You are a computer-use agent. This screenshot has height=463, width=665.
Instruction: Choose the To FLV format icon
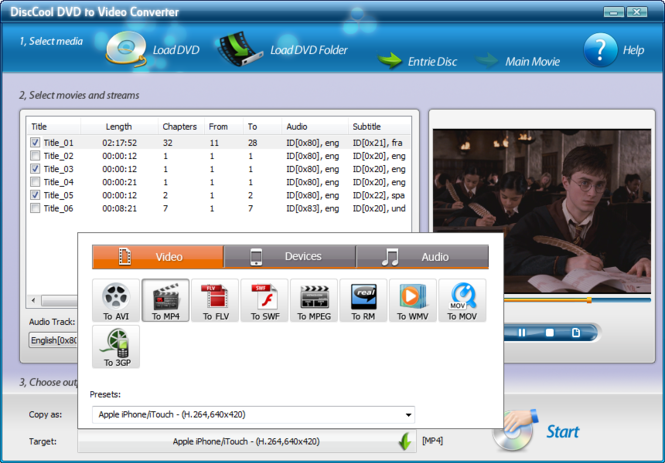coord(215,301)
